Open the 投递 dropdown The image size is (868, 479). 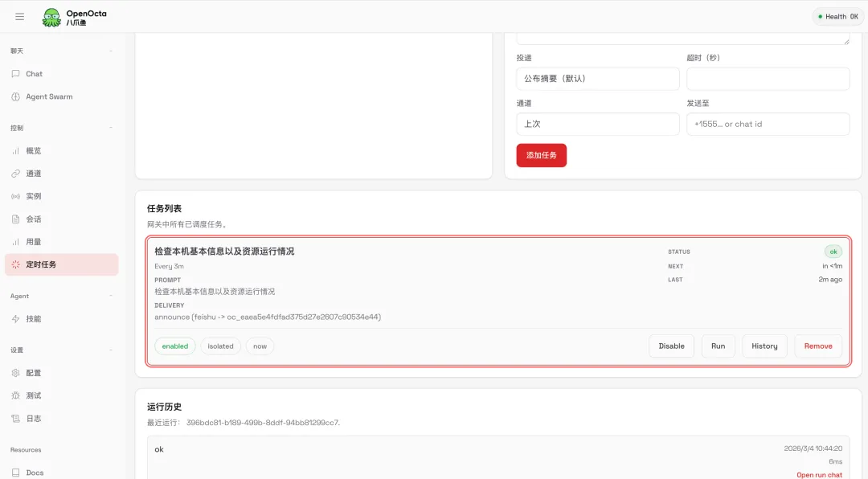point(597,79)
